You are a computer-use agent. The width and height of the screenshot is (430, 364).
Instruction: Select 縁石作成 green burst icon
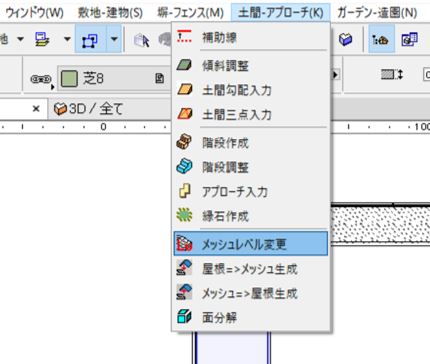[x=184, y=216]
